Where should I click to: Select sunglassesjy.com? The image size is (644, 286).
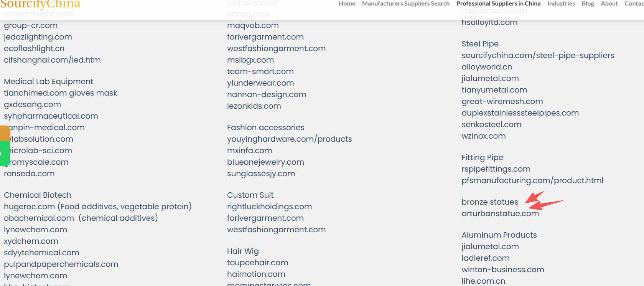(261, 174)
